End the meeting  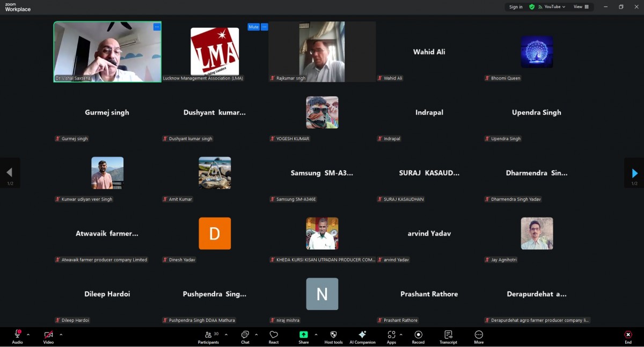(x=628, y=337)
